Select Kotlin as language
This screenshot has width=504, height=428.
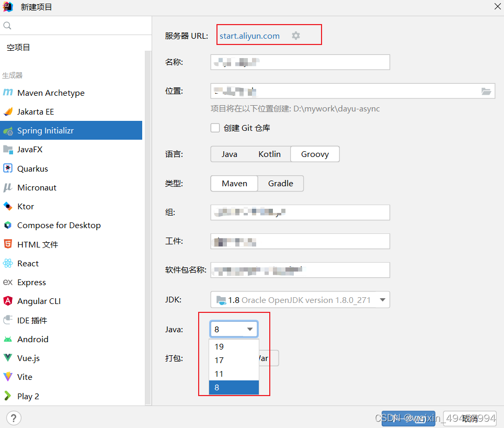(269, 154)
